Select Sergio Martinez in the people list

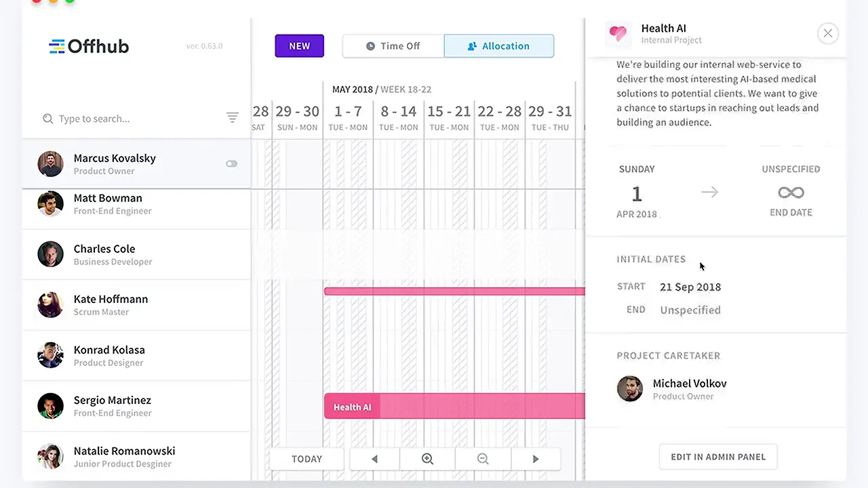click(113, 406)
